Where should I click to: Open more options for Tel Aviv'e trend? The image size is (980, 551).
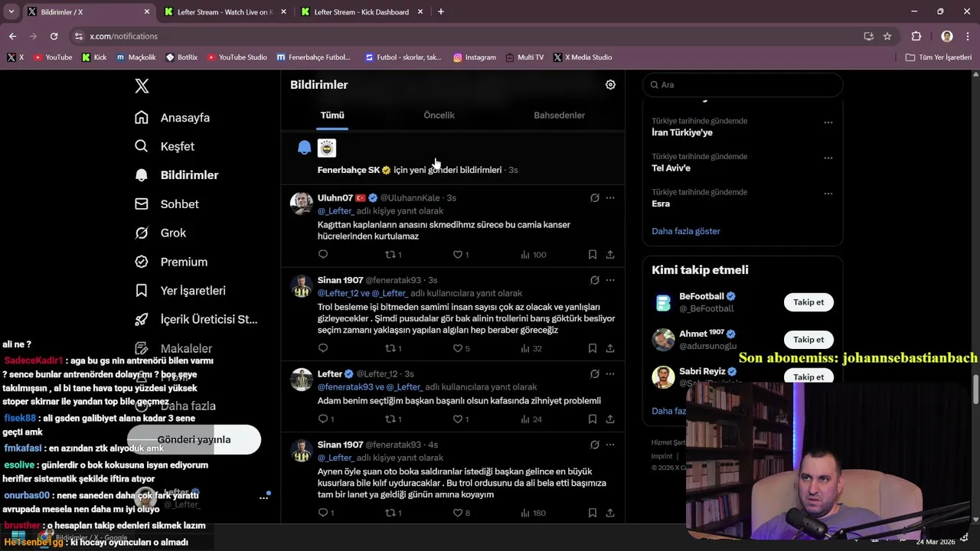[x=828, y=158]
